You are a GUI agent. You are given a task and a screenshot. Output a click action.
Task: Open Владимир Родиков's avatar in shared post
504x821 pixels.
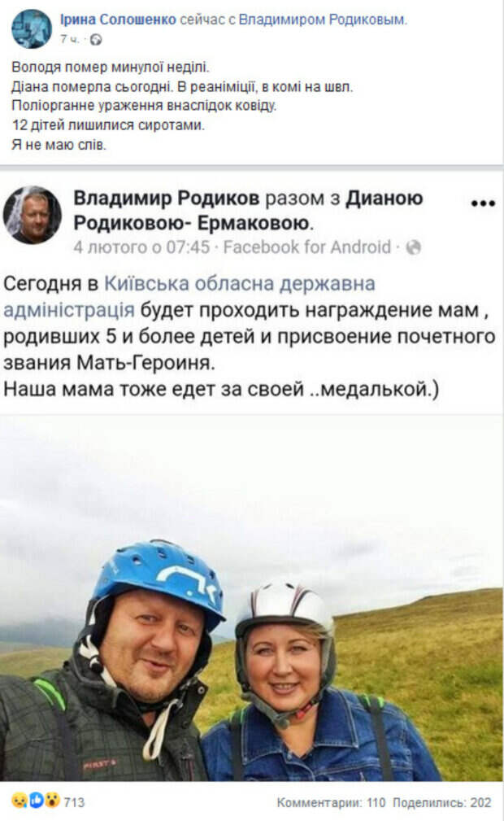pos(33,215)
